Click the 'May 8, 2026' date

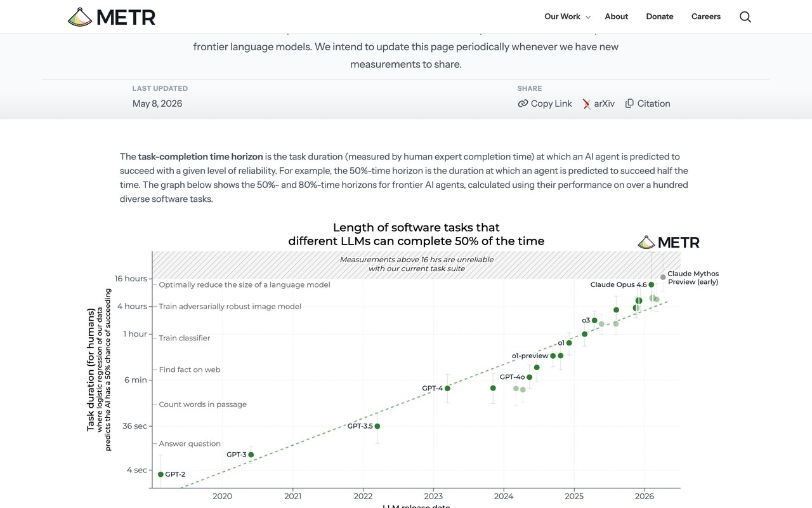(x=157, y=104)
